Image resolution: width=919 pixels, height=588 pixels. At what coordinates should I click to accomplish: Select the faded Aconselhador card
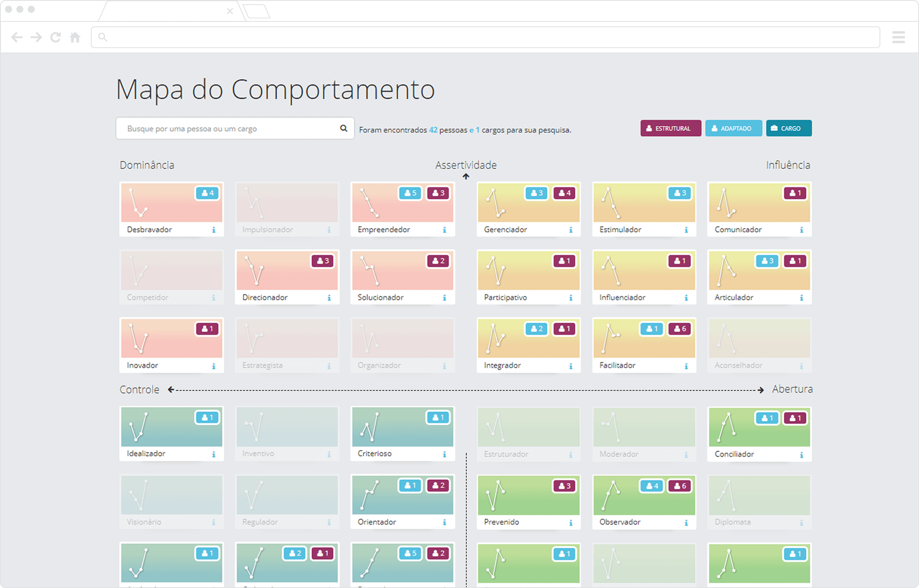coord(759,345)
